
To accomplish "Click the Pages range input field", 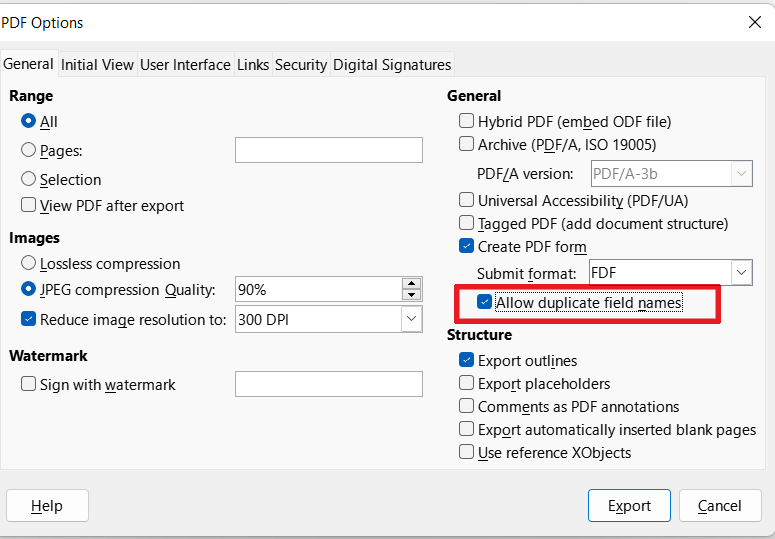I will coord(328,151).
